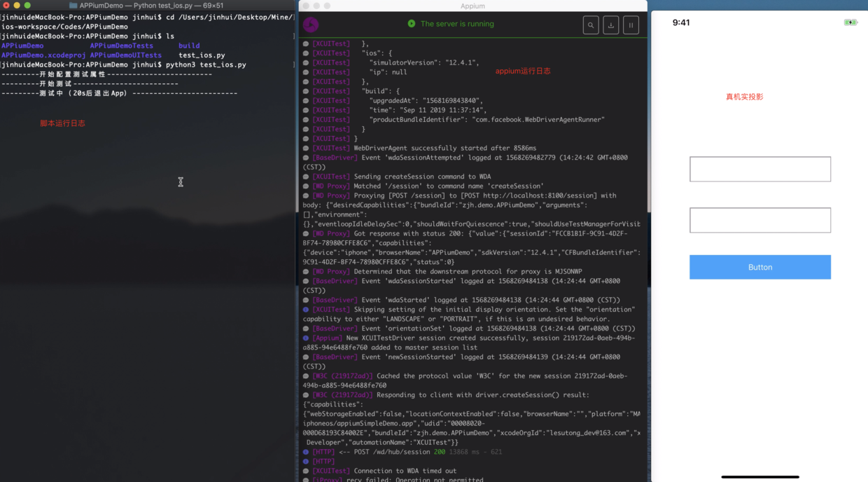Click 'APPiumDemoTests' in the terminal listing
The height and width of the screenshot is (482, 868).
click(x=121, y=46)
